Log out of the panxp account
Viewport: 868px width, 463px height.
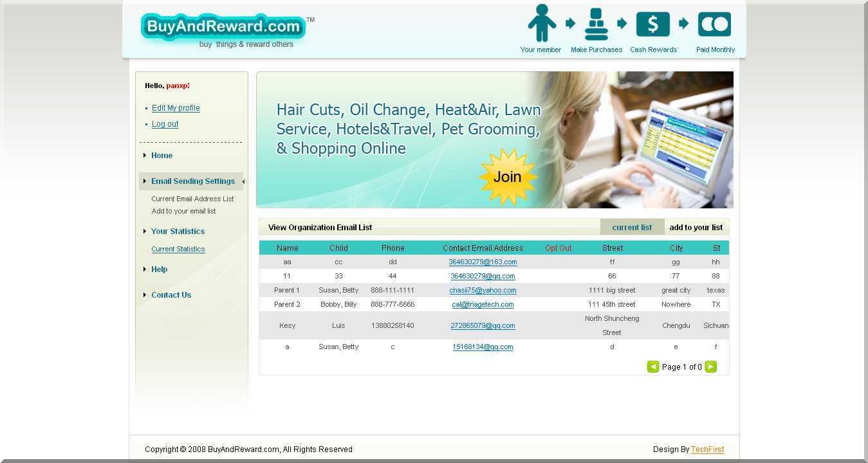click(x=165, y=123)
